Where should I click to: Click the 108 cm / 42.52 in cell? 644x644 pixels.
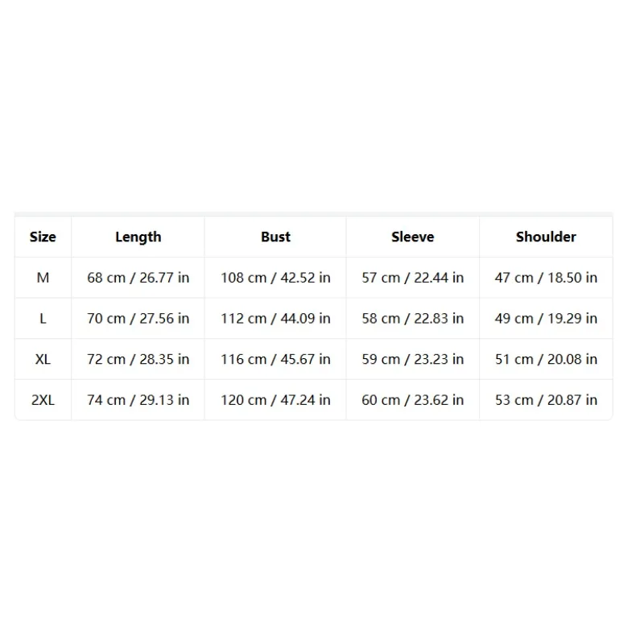[275, 278]
